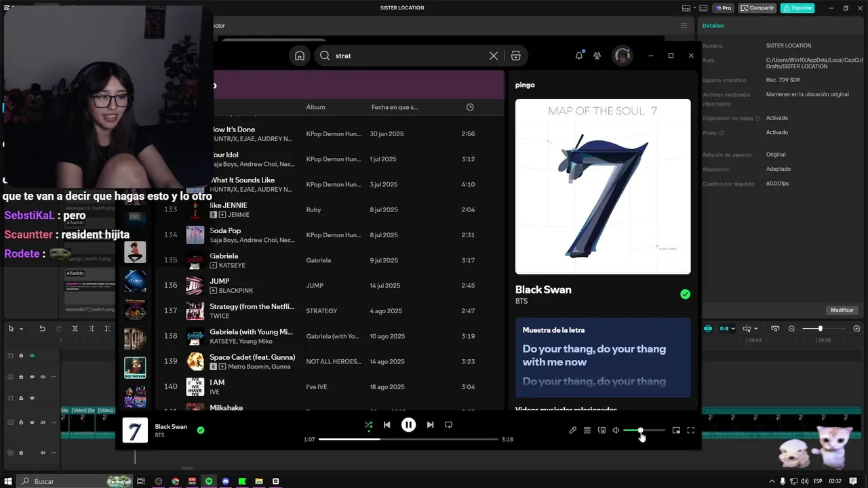This screenshot has width=868, height=488.
Task: Open CapCut Detalles tab
Action: (x=713, y=26)
